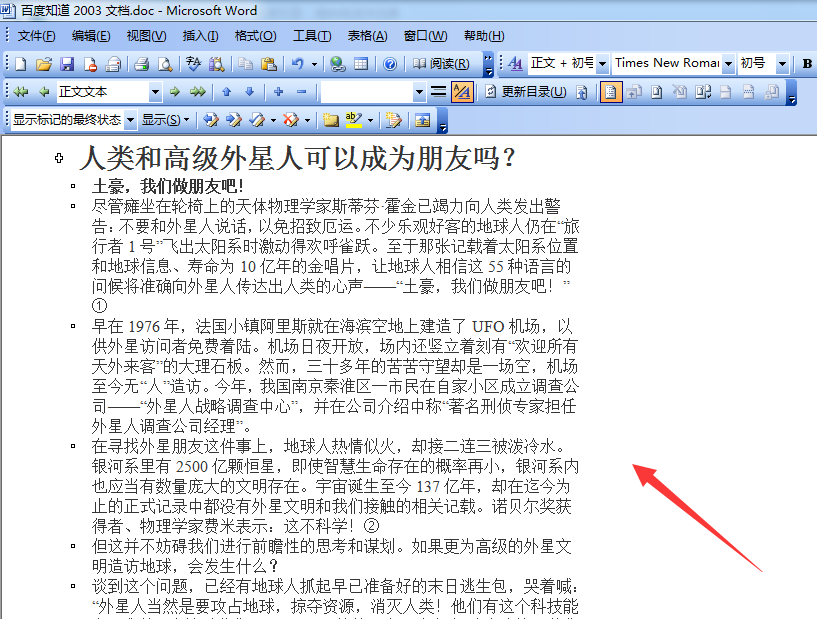
Task: Demote outline level single-right arrow
Action: (x=175, y=92)
